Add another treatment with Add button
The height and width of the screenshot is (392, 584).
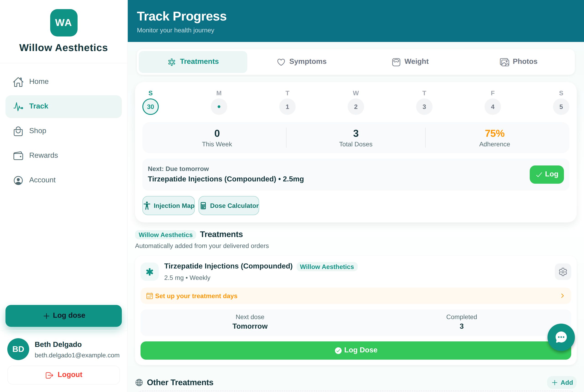(x=562, y=382)
